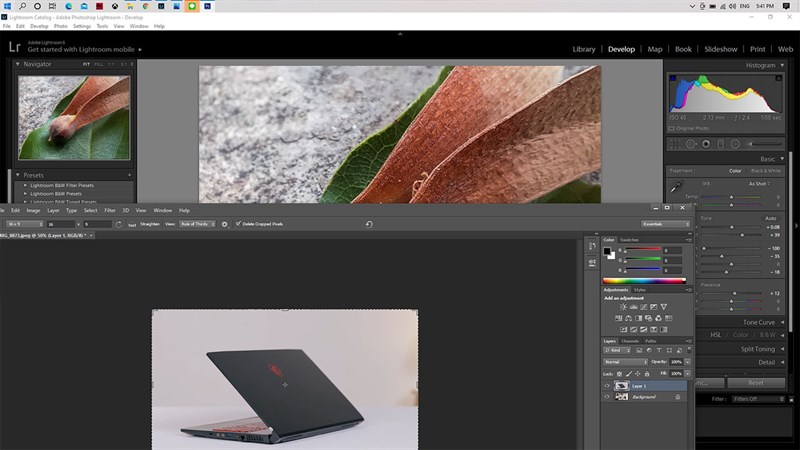Image resolution: width=800 pixels, height=450 pixels.
Task: Toggle visibility of the Background layer
Action: pyautogui.click(x=607, y=397)
